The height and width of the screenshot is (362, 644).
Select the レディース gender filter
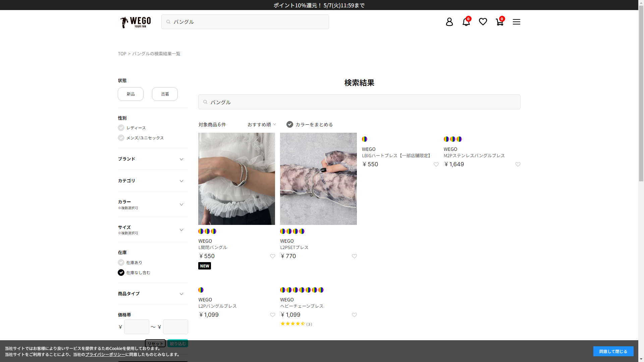click(x=121, y=128)
